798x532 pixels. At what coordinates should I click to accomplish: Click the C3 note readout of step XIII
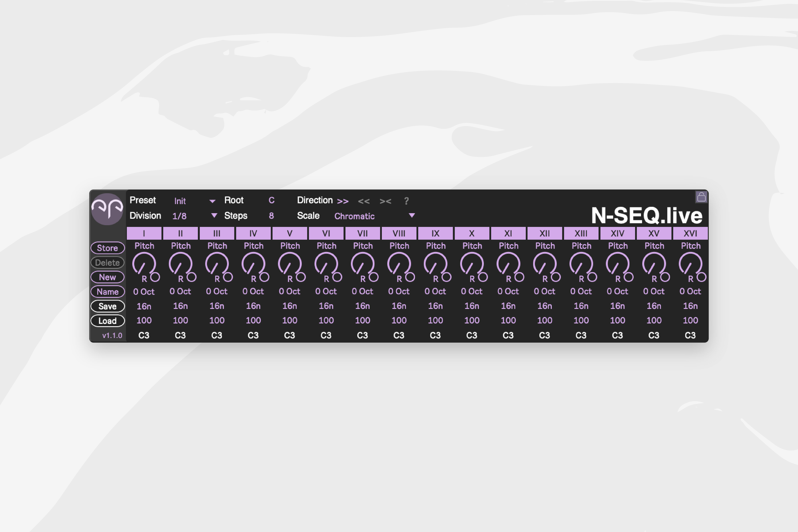tap(581, 335)
